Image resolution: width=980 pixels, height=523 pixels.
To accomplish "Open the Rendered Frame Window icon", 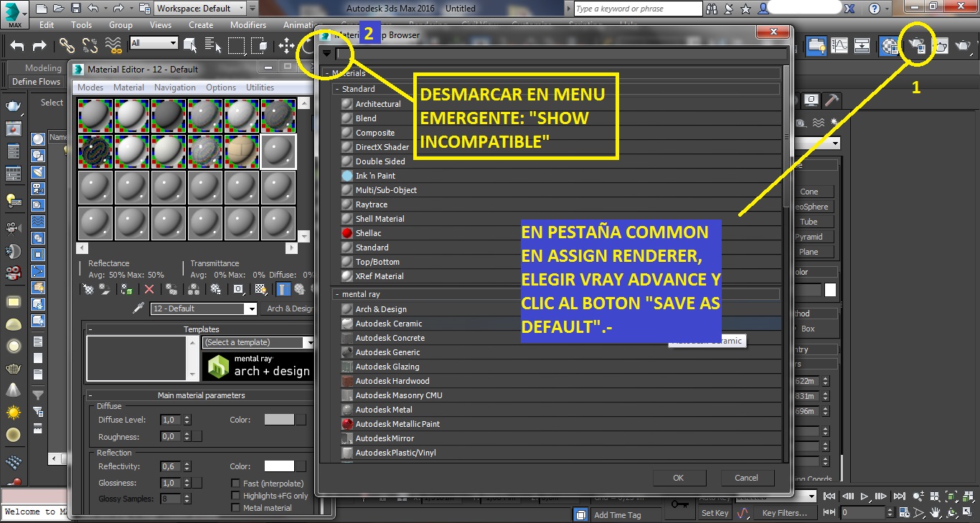I will point(940,45).
